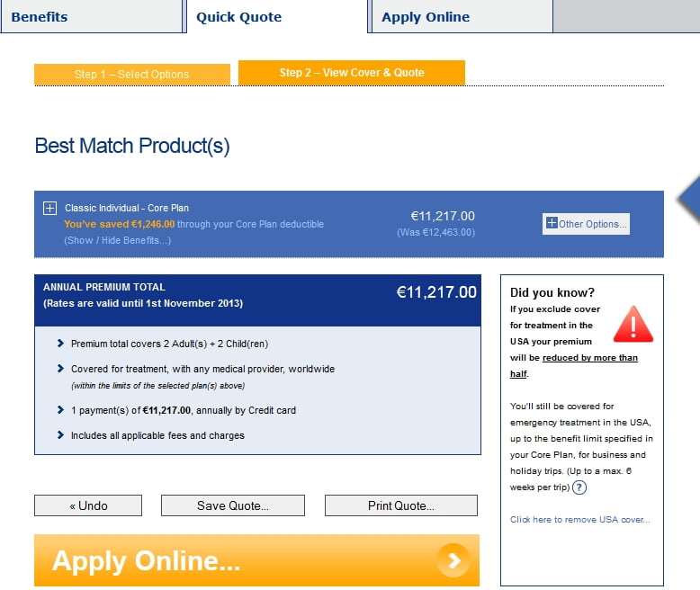Click the Print Quote button
700x590 pixels.
(400, 505)
